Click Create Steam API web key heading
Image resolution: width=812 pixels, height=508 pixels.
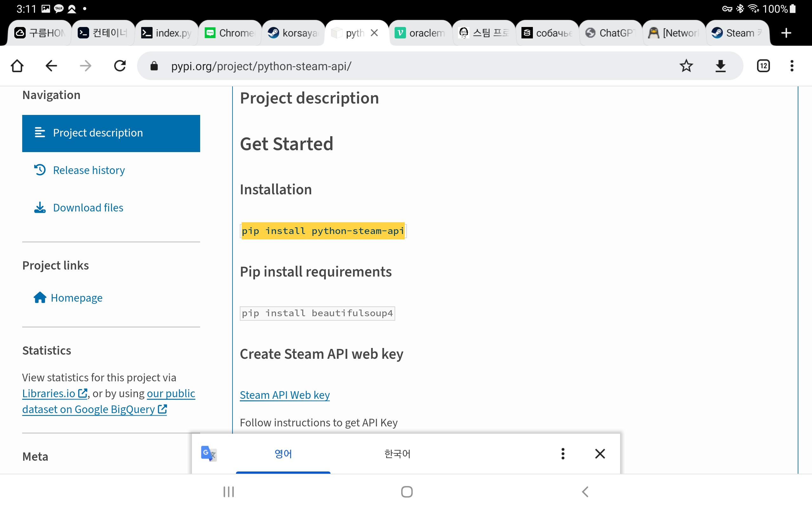click(321, 354)
